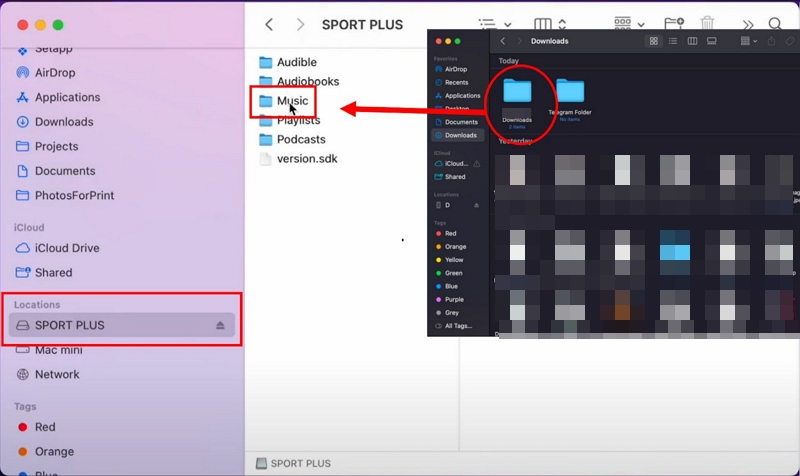
Task: Click the up-down arrows beside column view icon
Action: [x=562, y=24]
